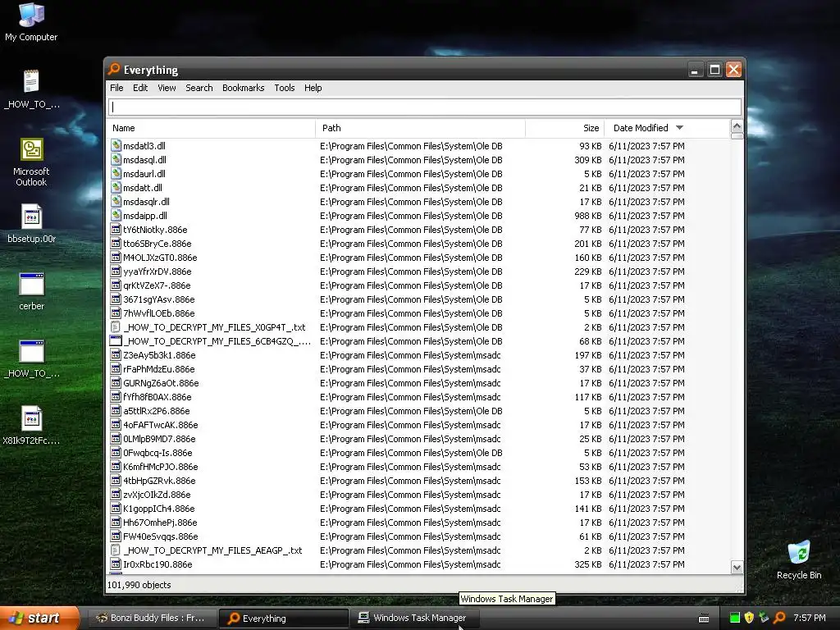840x630 pixels.
Task: Click the 101,990 objects status text
Action: (x=139, y=584)
